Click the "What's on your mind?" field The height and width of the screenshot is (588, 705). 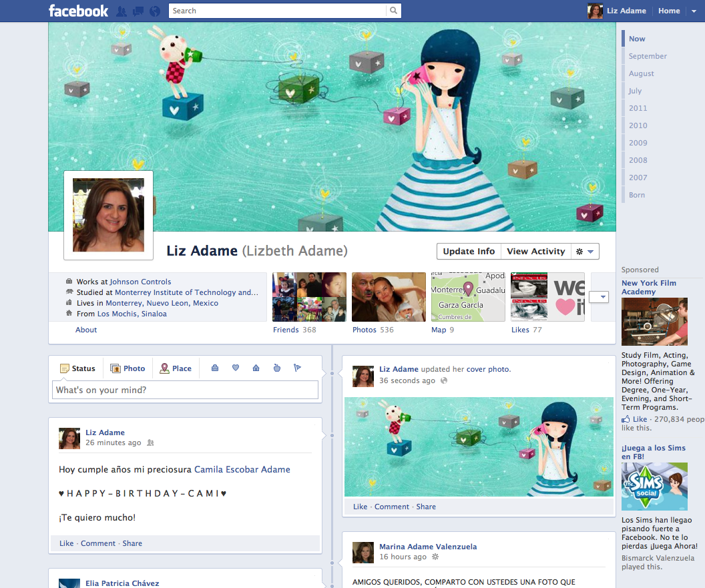pos(185,390)
